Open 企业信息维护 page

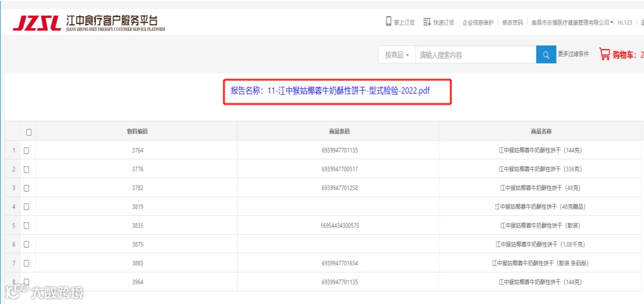tap(478, 23)
